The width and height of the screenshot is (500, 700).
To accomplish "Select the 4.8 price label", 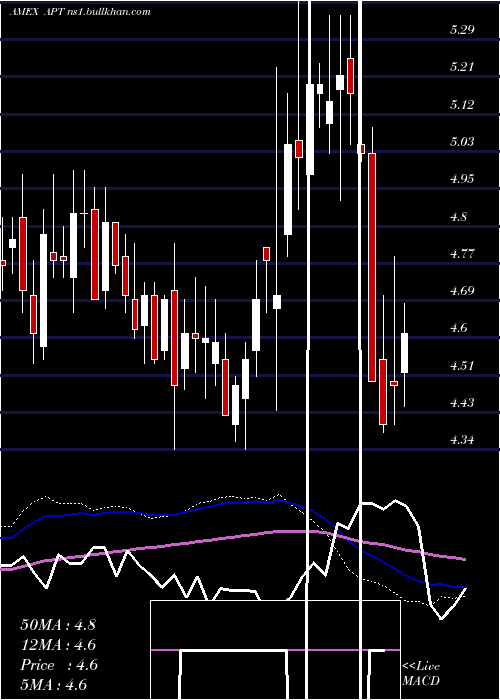I will 458,217.
